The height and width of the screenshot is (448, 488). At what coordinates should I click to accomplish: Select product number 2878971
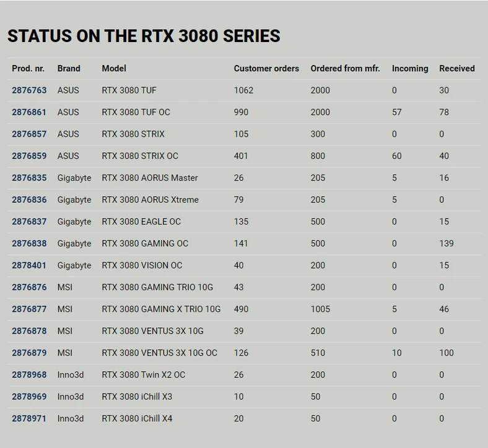tap(29, 418)
